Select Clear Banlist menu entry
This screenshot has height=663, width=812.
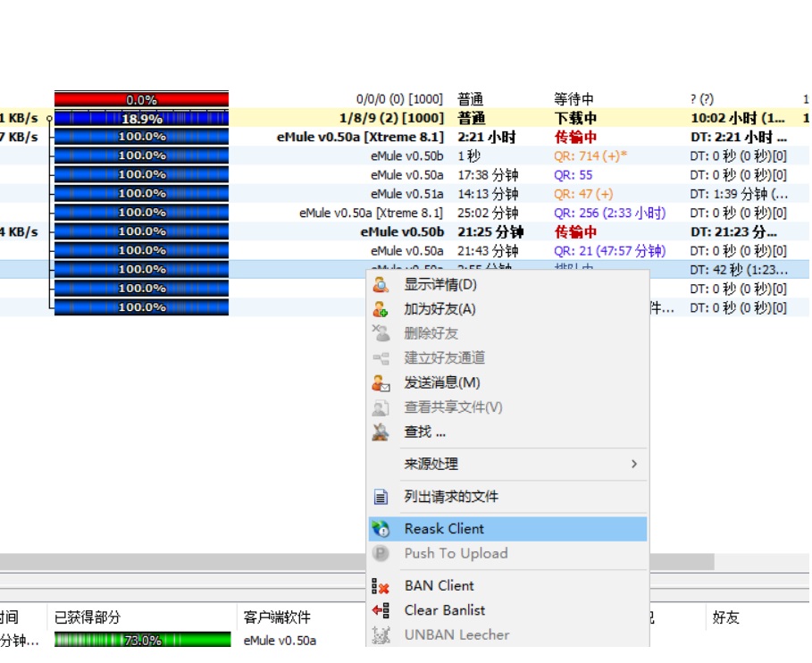point(507,610)
